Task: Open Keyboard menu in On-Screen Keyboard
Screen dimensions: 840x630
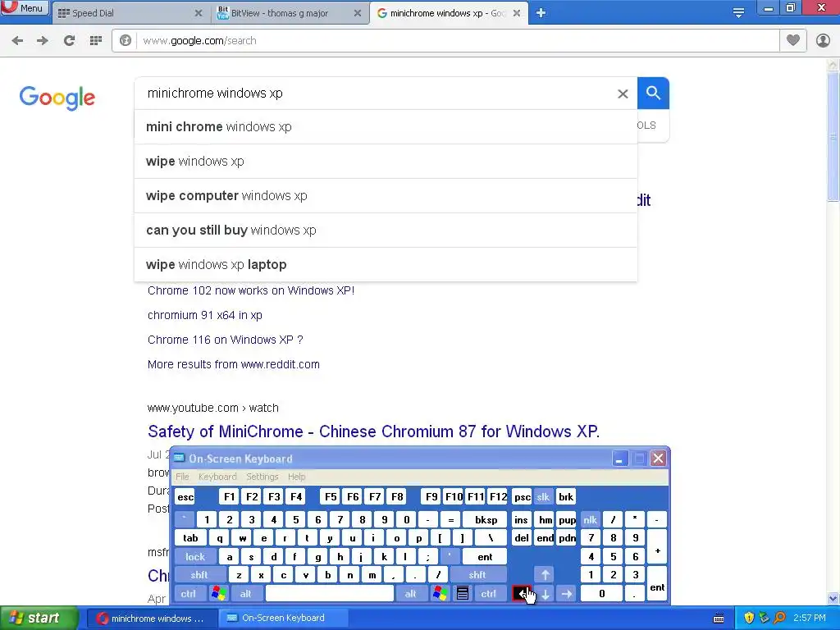Action: [x=217, y=477]
